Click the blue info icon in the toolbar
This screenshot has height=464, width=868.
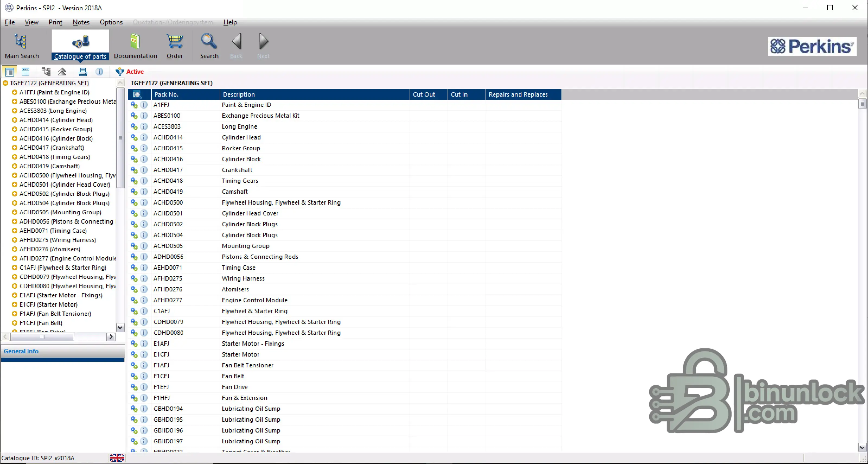[99, 71]
